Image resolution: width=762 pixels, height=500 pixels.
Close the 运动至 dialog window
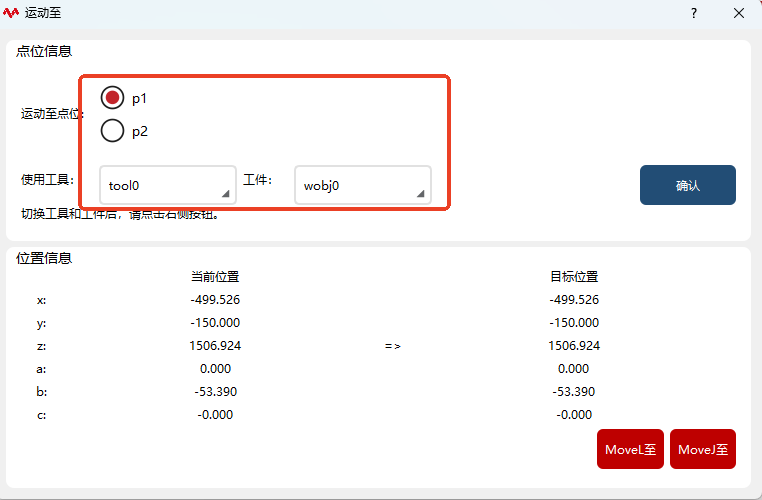pyautogui.click(x=739, y=13)
